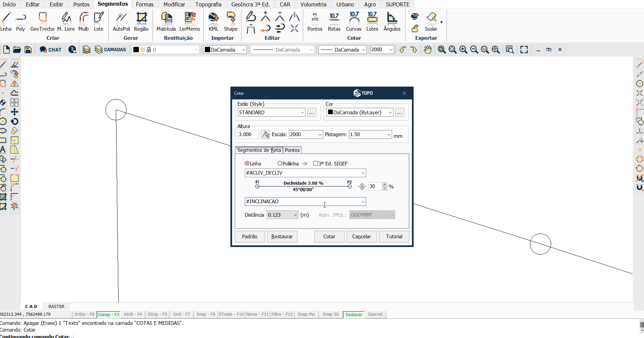Expand the #ACLIV_DECLIV dropdown
The image size is (644, 338).
363,173
